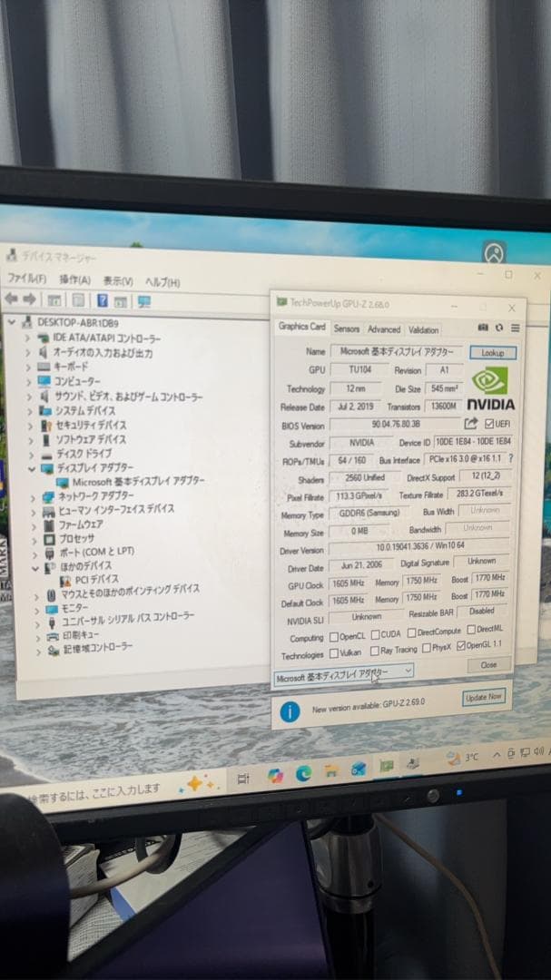Open the GPU selection dropdown in GPU-Z
Screen dimensions: 551x980
tap(344, 673)
